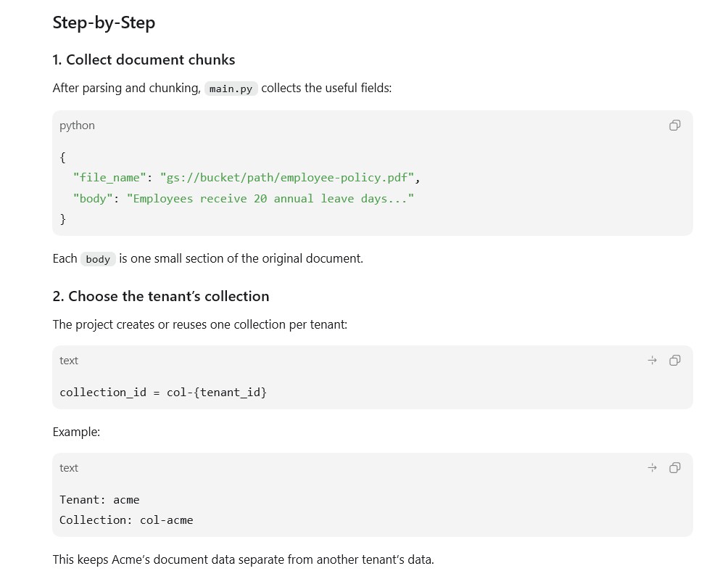Select heading 1. Collect document chunks

coord(144,60)
